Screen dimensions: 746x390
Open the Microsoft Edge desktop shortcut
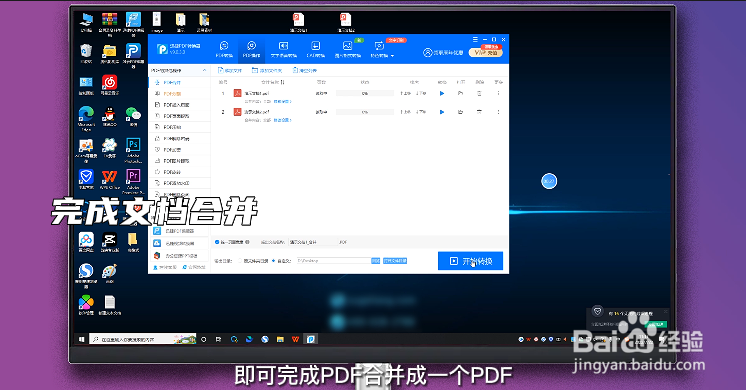pyautogui.click(x=86, y=118)
